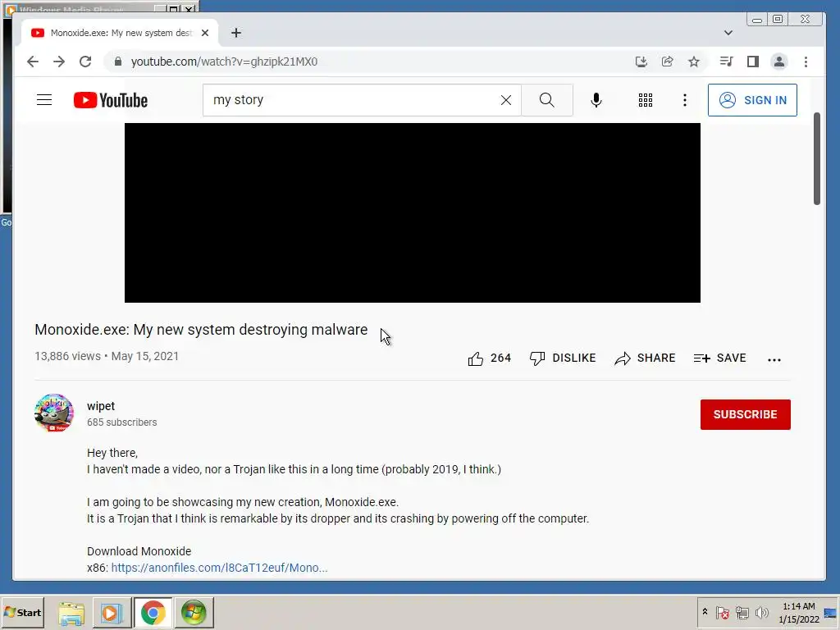Click the browser forward arrow
Viewport: 840px width, 630px height.
coord(59,62)
